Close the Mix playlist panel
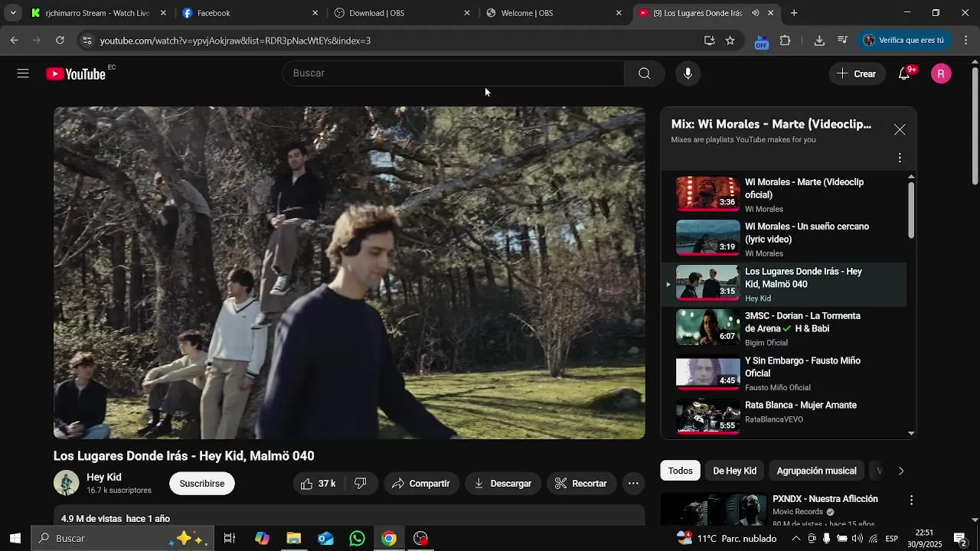 point(900,130)
